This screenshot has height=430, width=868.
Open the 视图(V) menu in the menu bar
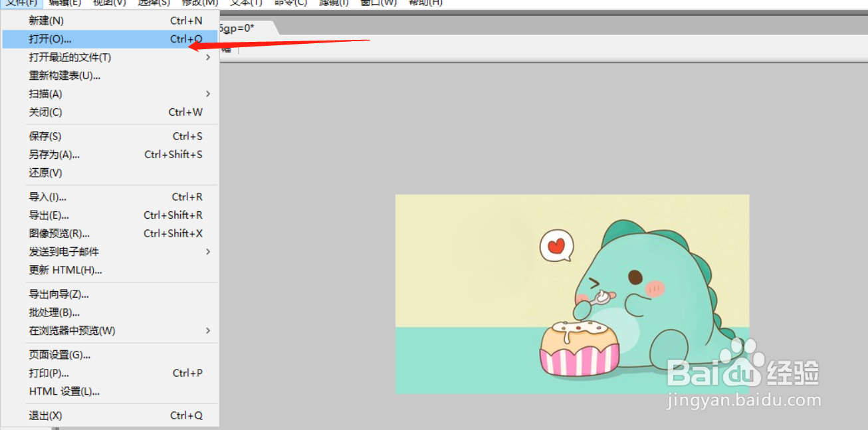(x=109, y=3)
